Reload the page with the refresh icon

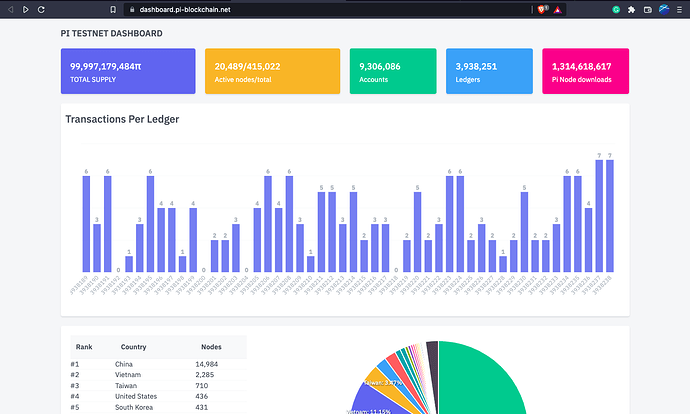point(41,9)
